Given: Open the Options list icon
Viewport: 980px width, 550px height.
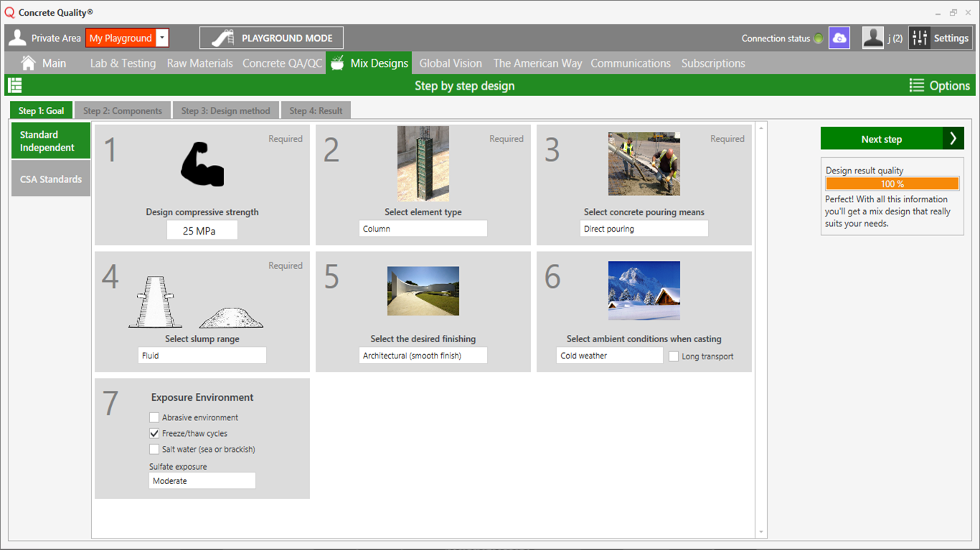Looking at the screenshot, I should click(x=917, y=85).
